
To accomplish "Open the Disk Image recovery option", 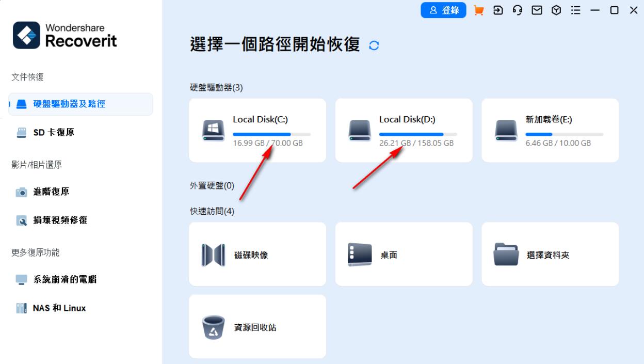I will pos(257,254).
